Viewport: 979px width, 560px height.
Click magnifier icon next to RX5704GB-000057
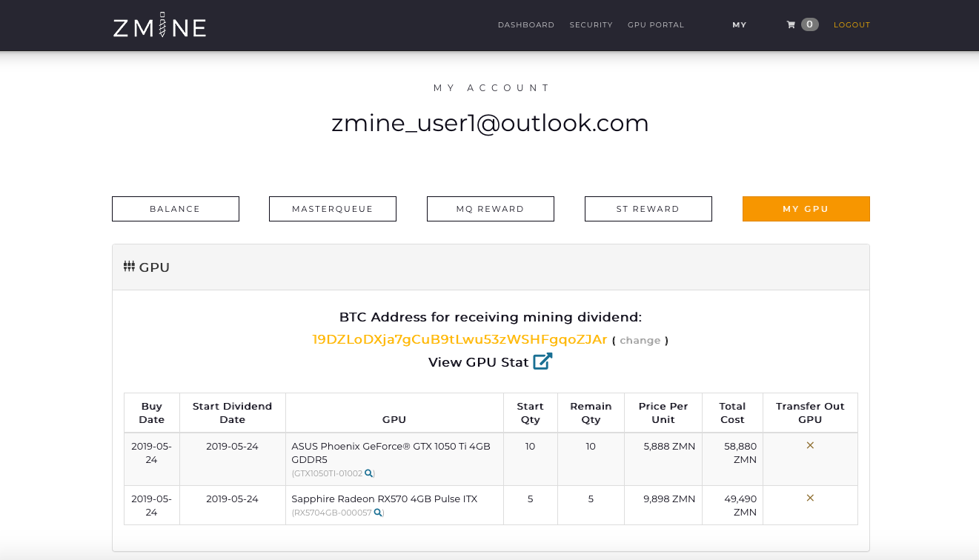(x=378, y=513)
